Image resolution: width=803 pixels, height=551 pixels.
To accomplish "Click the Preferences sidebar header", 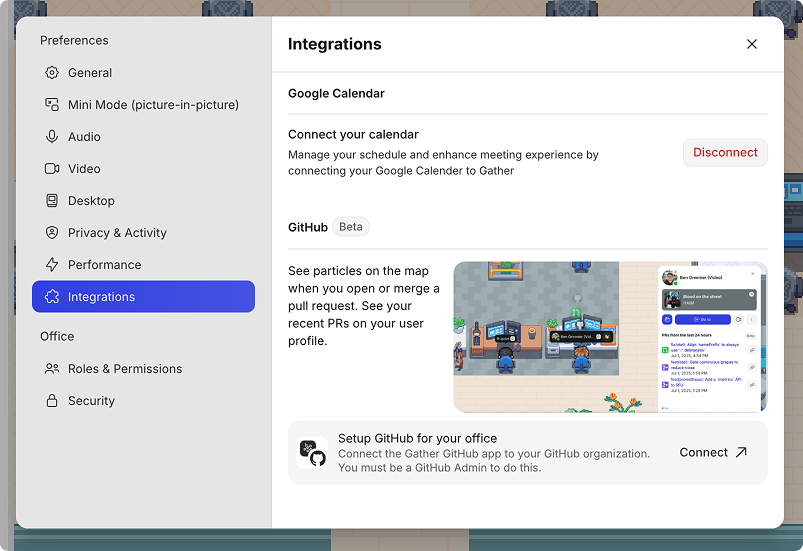I will click(74, 40).
